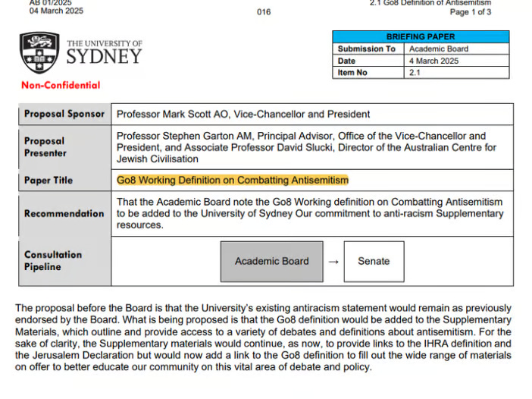The image size is (532, 399).
Task: Click the 'Senate' pipeline box
Action: tap(374, 262)
